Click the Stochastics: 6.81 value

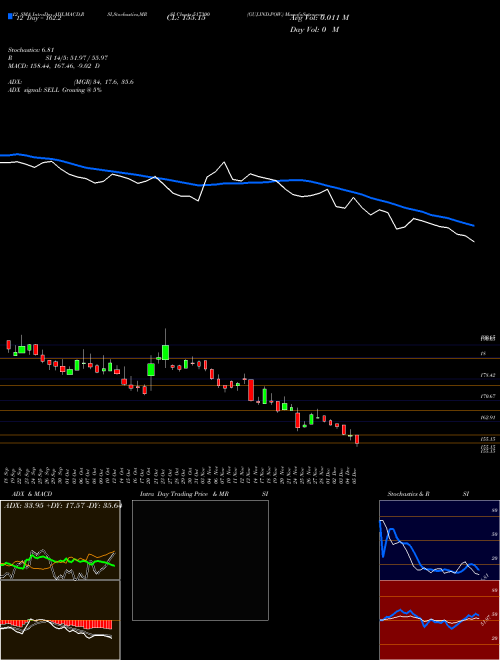pyautogui.click(x=32, y=50)
